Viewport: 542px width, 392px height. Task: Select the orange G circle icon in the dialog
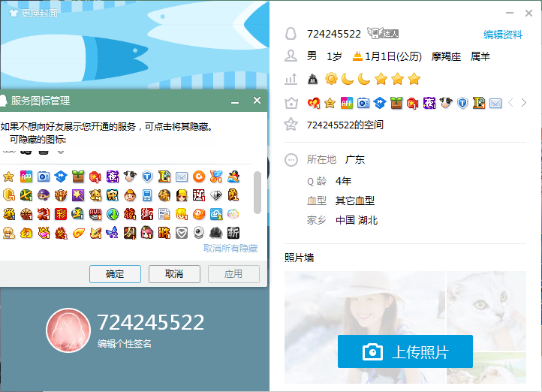(199, 176)
